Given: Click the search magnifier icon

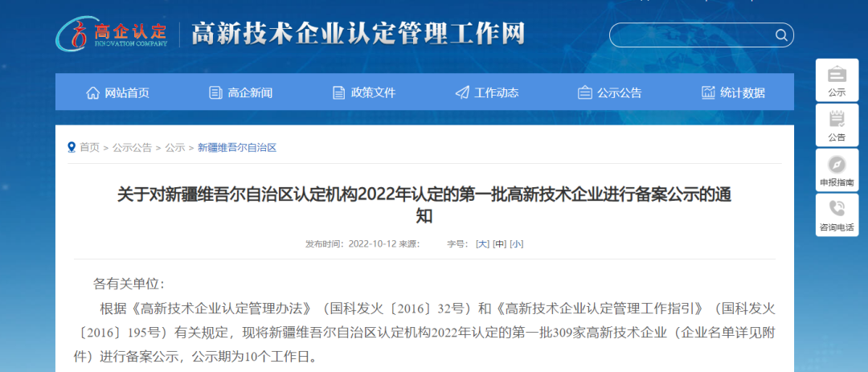Looking at the screenshot, I should coord(781,35).
